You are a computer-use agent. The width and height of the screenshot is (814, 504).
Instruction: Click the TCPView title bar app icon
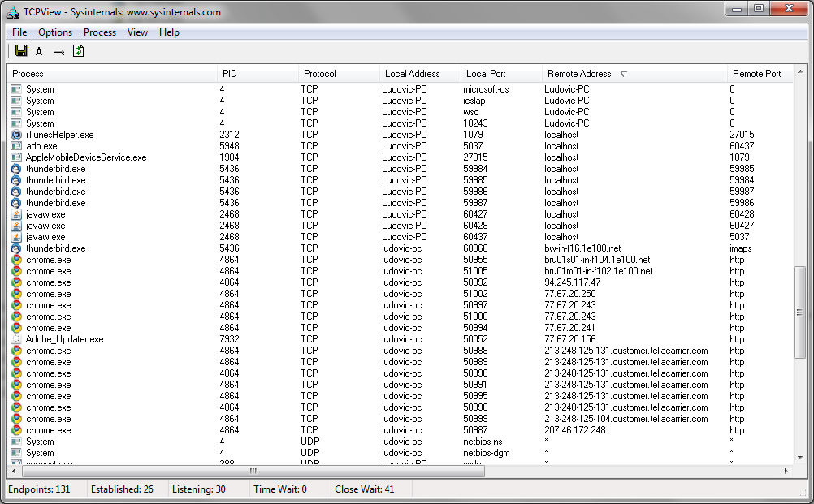pos(14,11)
